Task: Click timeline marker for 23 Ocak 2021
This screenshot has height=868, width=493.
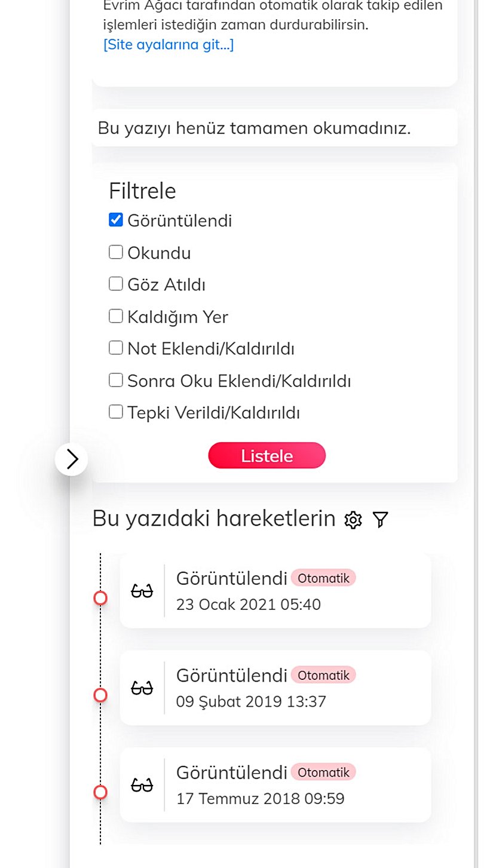Action: tap(100, 597)
